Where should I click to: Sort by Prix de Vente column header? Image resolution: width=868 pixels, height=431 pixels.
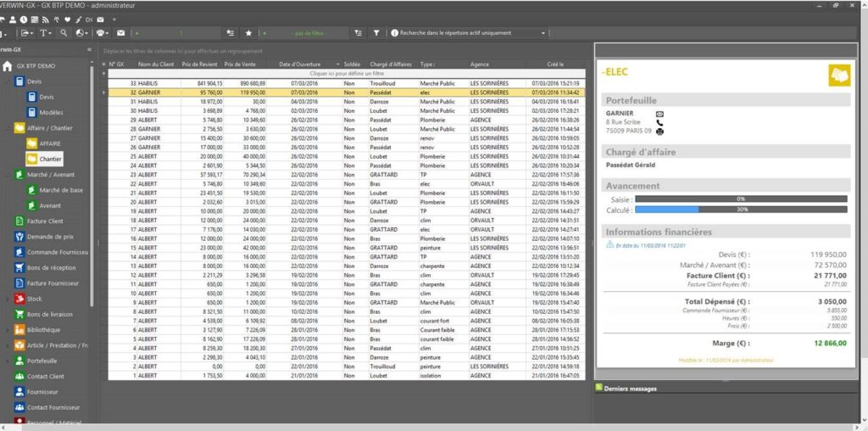coord(241,64)
